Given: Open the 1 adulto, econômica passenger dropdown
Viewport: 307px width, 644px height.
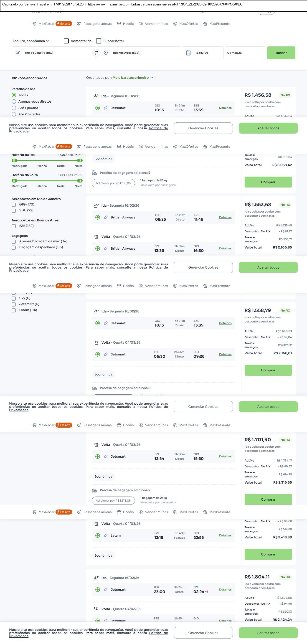Looking at the screenshot, I should 31,41.
